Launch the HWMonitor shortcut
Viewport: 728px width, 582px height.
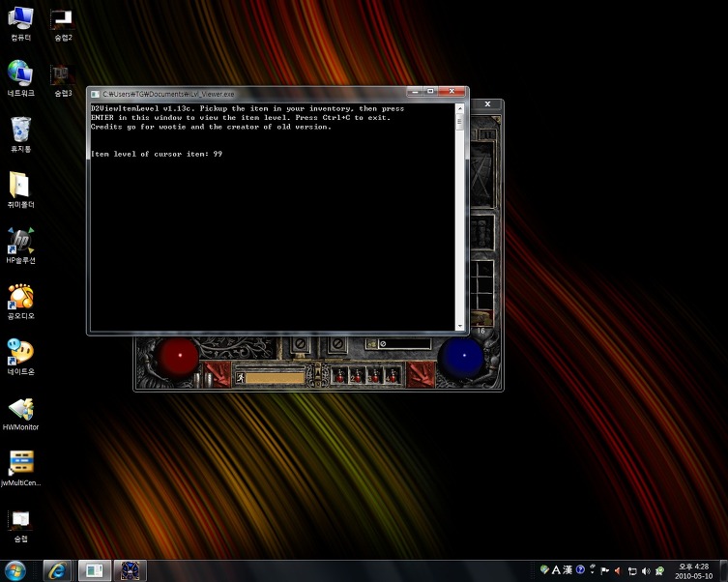click(20, 414)
